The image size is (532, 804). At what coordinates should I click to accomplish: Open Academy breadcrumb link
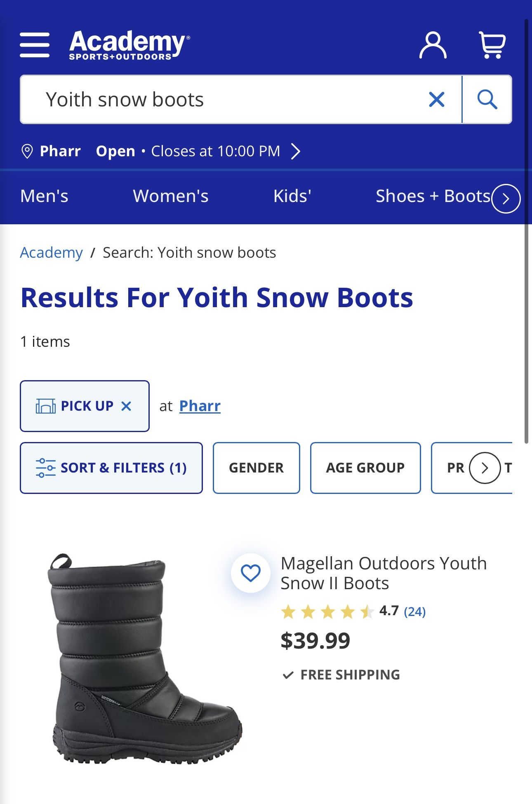pos(51,253)
